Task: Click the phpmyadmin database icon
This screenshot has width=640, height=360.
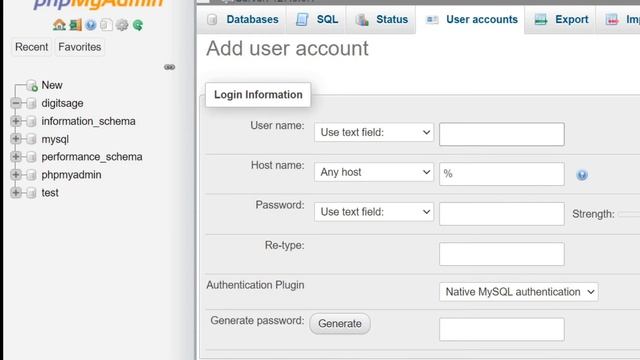Action: 31,175
